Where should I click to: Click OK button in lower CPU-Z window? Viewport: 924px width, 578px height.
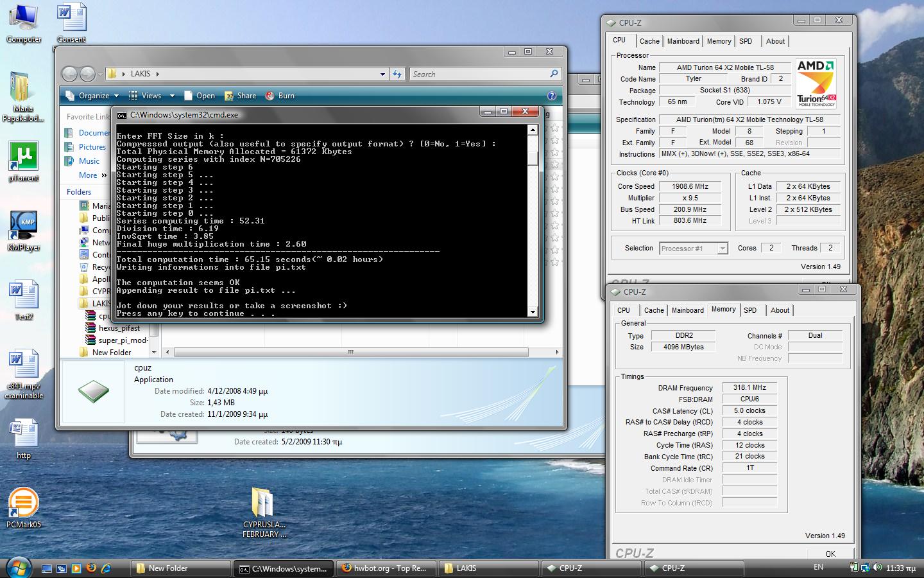click(830, 554)
